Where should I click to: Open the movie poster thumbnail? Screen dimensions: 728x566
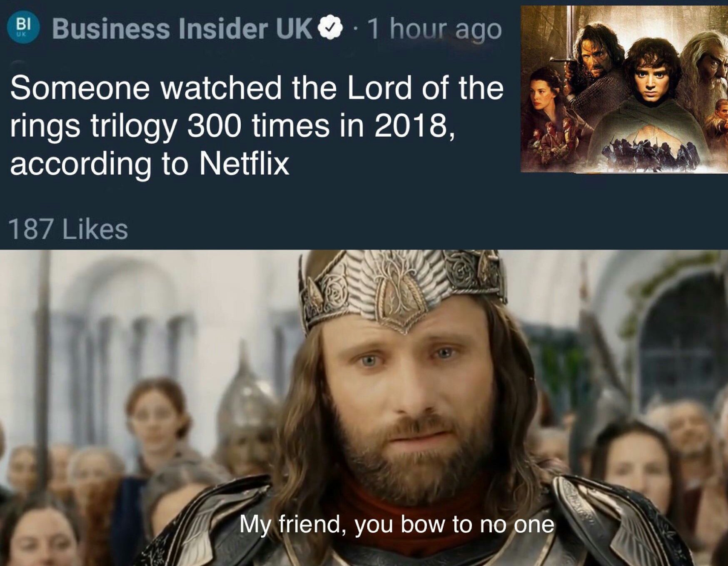pos(624,89)
